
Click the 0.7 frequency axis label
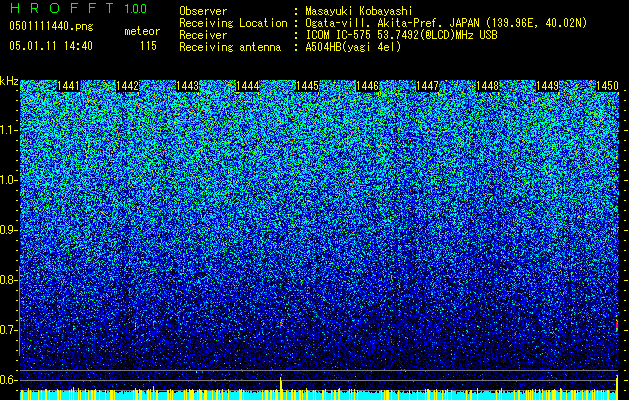pyautogui.click(x=8, y=330)
